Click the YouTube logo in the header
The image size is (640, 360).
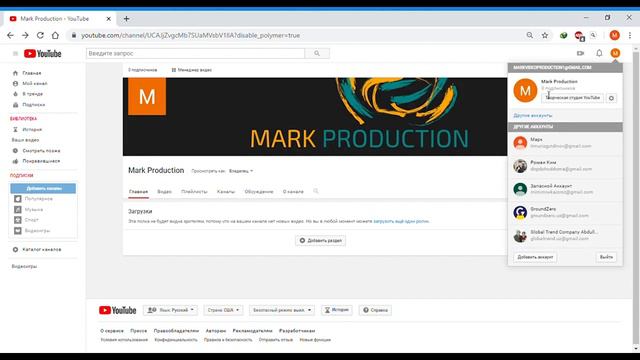coord(42,53)
